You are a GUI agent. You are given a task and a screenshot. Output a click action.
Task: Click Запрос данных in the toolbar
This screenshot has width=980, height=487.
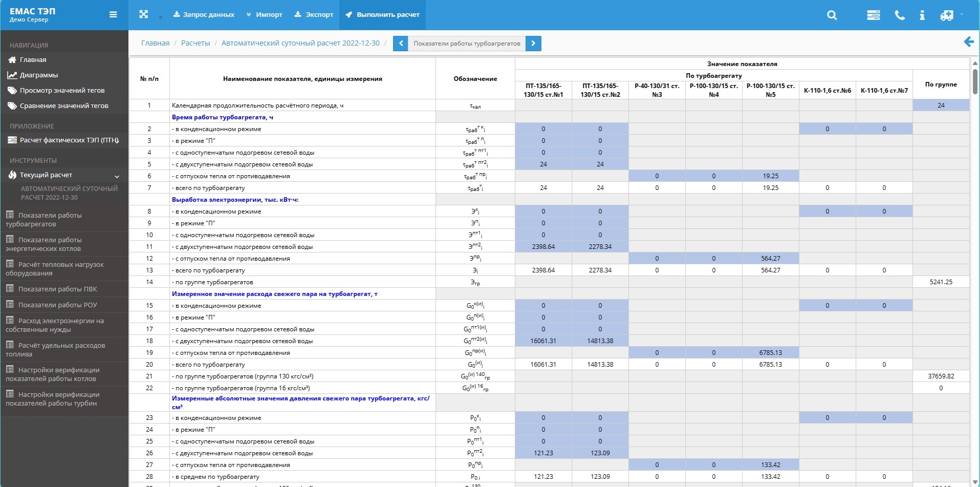(204, 15)
